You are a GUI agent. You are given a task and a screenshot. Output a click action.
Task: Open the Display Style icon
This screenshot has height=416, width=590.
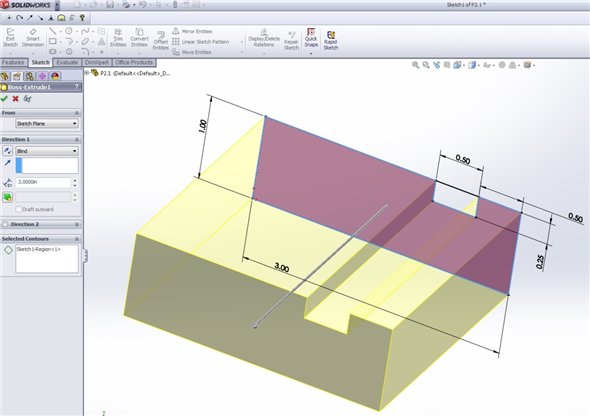[x=472, y=65]
